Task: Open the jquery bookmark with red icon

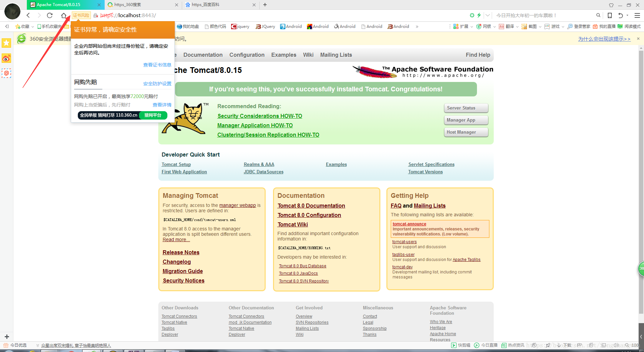Action: point(240,27)
